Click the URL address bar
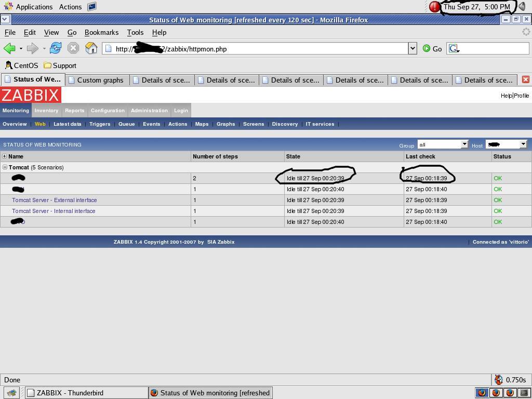The width and height of the screenshot is (532, 399). (255, 49)
